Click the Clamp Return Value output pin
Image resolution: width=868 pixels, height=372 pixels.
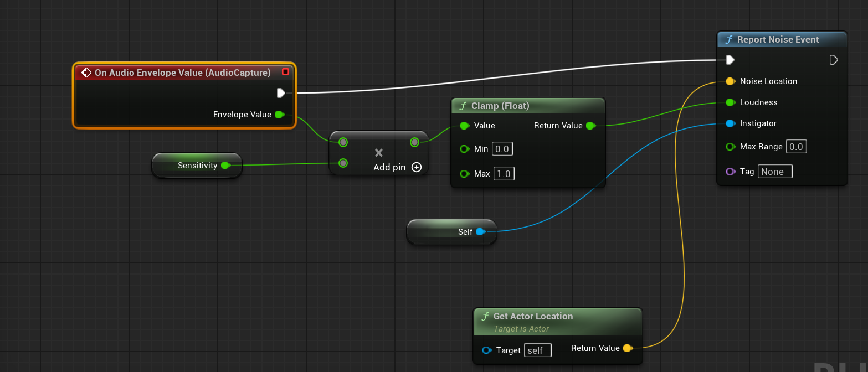tap(590, 126)
